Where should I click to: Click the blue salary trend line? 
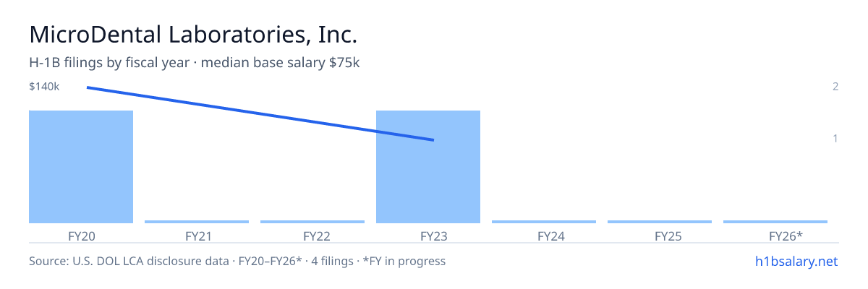click(x=260, y=113)
